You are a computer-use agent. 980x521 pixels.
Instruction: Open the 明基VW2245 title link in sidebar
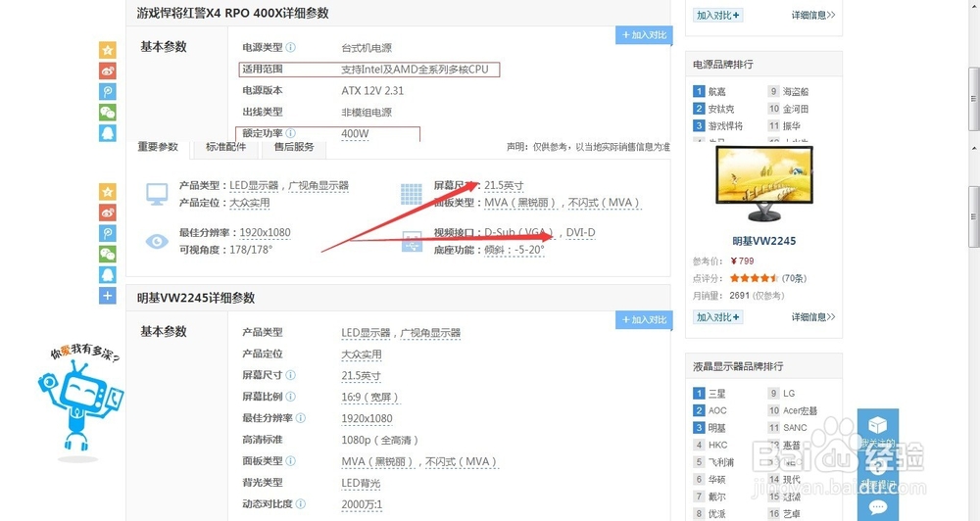pos(763,241)
